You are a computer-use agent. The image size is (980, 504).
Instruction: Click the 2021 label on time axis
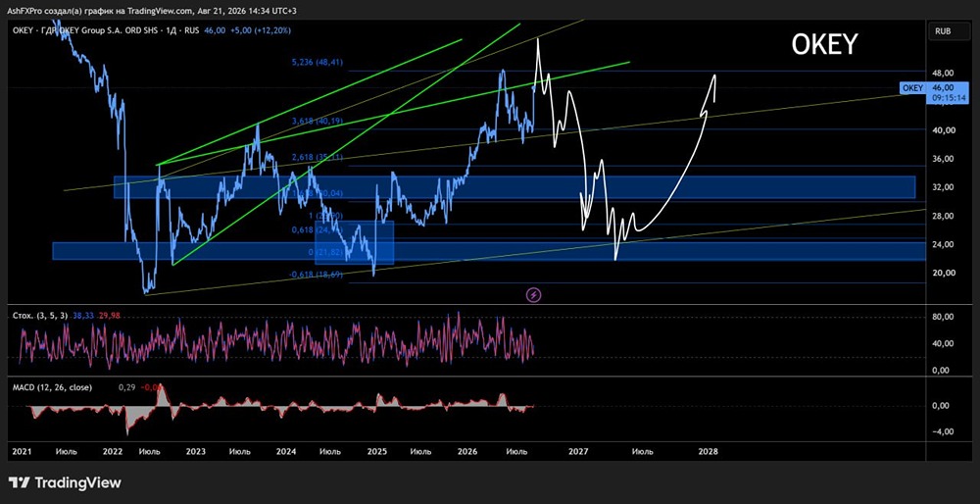coord(21,451)
